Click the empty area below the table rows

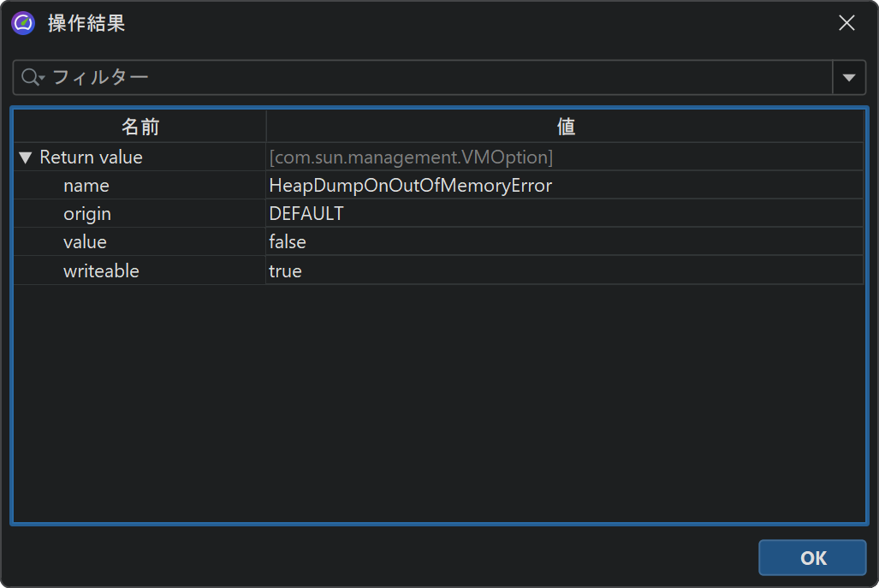438,402
